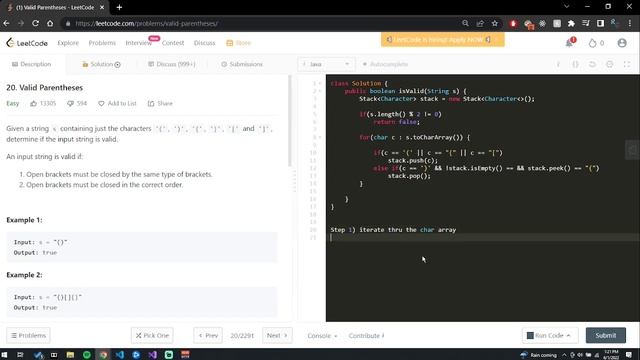Click the browser share page icon
The image size is (640, 360).
coord(480,24)
